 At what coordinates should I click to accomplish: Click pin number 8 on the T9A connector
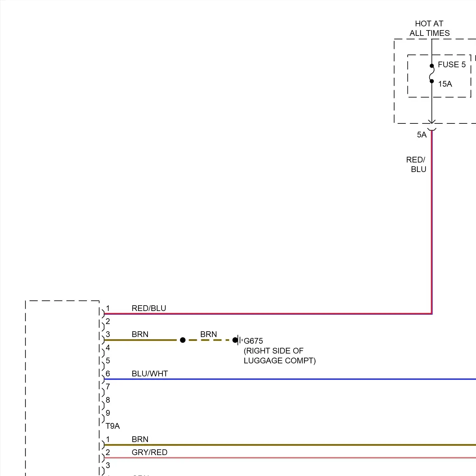[x=108, y=400]
